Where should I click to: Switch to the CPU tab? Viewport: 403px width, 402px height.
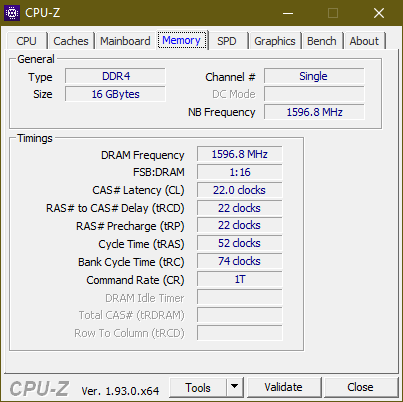click(x=26, y=41)
